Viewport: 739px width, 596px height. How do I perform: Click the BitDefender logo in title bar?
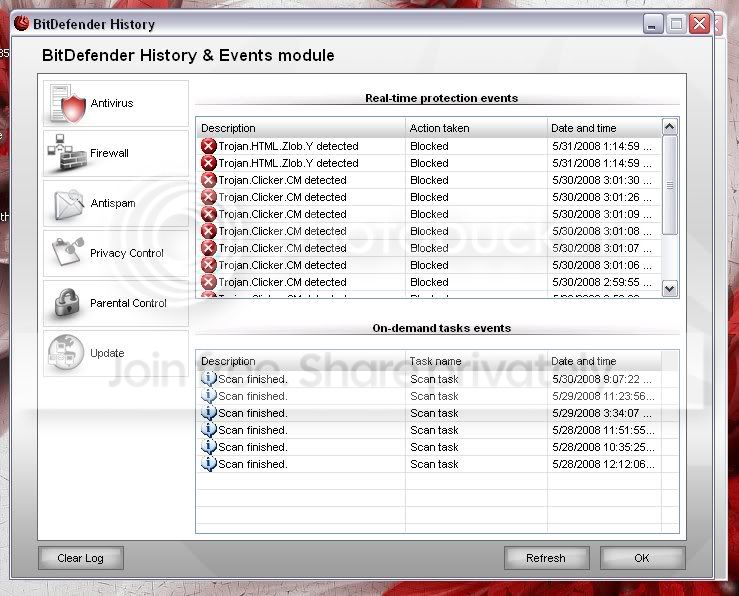pyautogui.click(x=21, y=24)
